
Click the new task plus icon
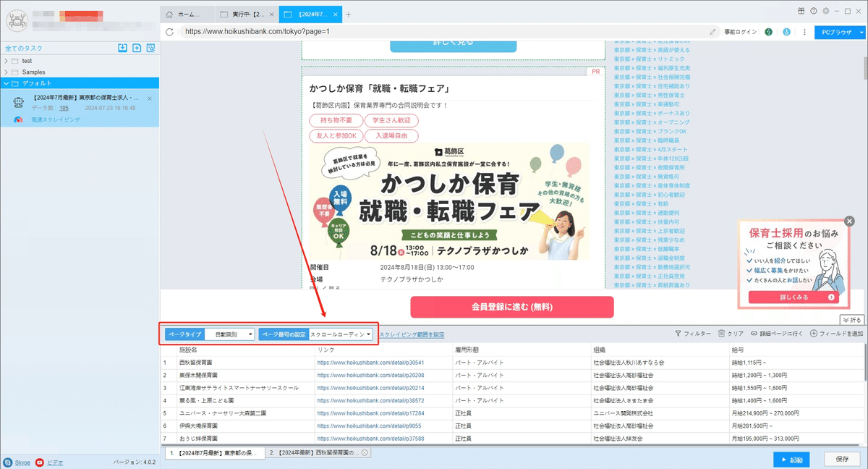tap(137, 48)
